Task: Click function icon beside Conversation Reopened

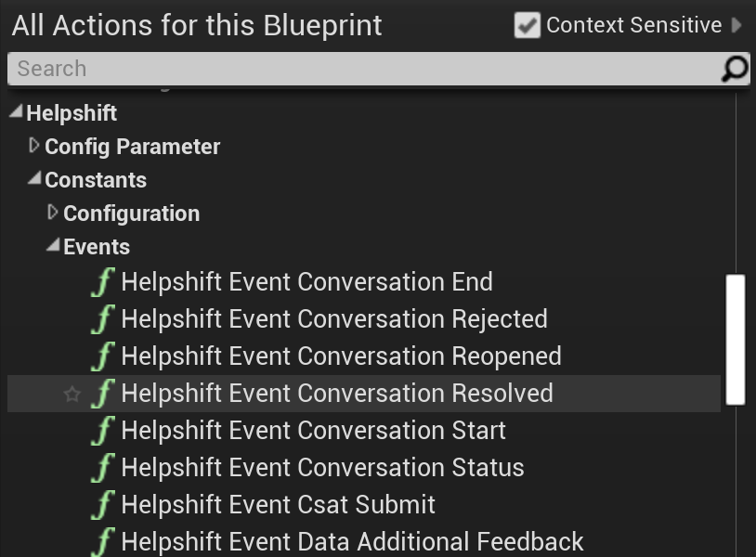Action: (103, 356)
